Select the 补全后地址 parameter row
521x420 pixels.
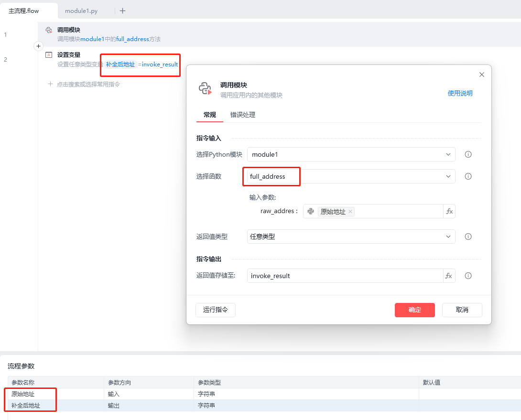[264, 406]
